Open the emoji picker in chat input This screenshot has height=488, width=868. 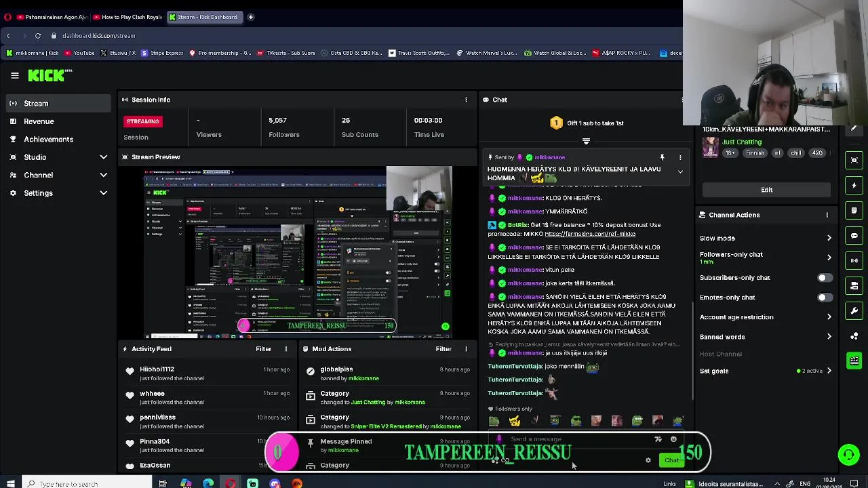pos(673,439)
